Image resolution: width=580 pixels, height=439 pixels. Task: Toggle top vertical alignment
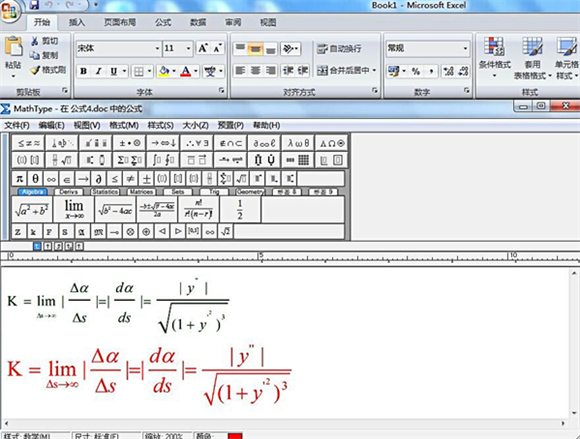click(240, 49)
